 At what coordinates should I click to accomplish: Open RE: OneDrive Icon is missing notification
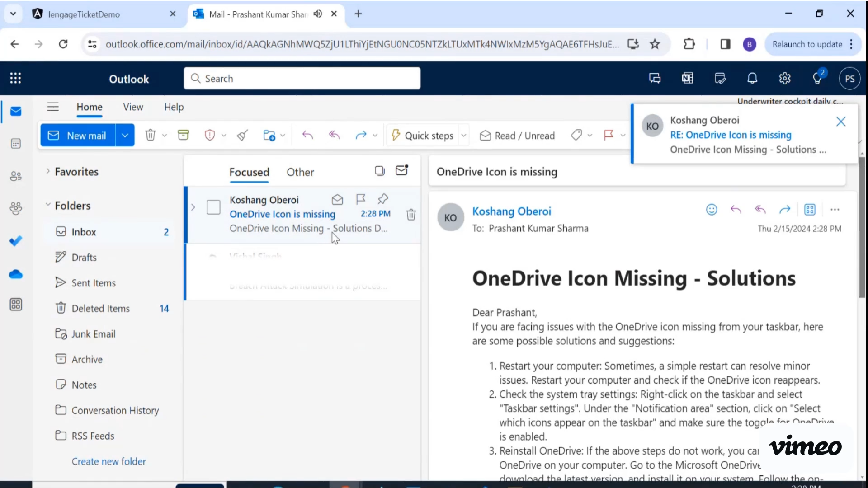pyautogui.click(x=731, y=135)
